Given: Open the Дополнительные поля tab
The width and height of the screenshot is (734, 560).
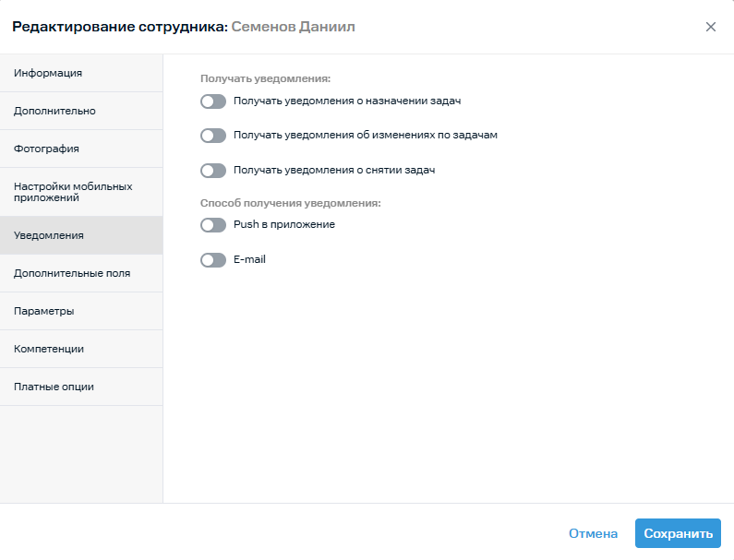Looking at the screenshot, I should tap(81, 273).
